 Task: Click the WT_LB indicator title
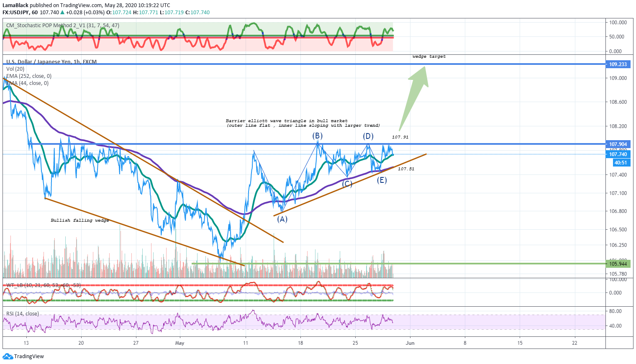tap(43, 285)
